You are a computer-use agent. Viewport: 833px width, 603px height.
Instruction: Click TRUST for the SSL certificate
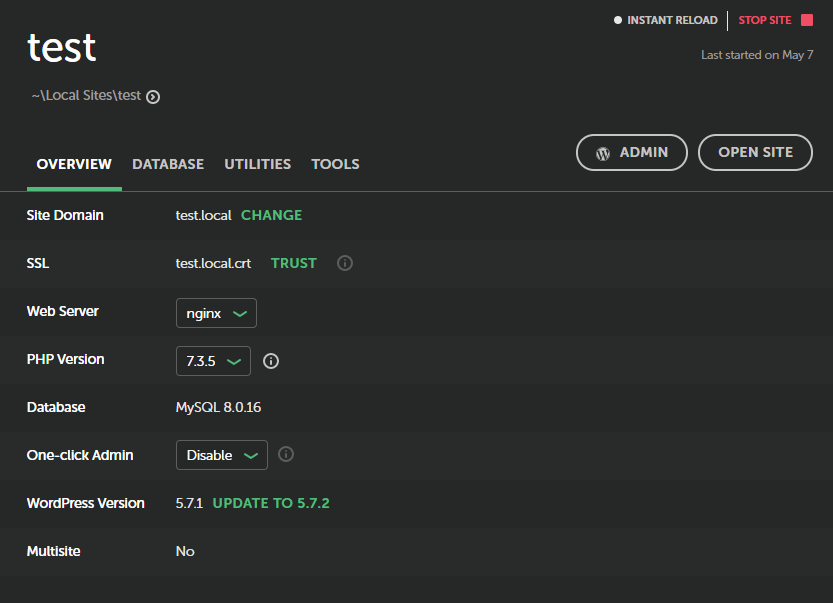(x=294, y=263)
